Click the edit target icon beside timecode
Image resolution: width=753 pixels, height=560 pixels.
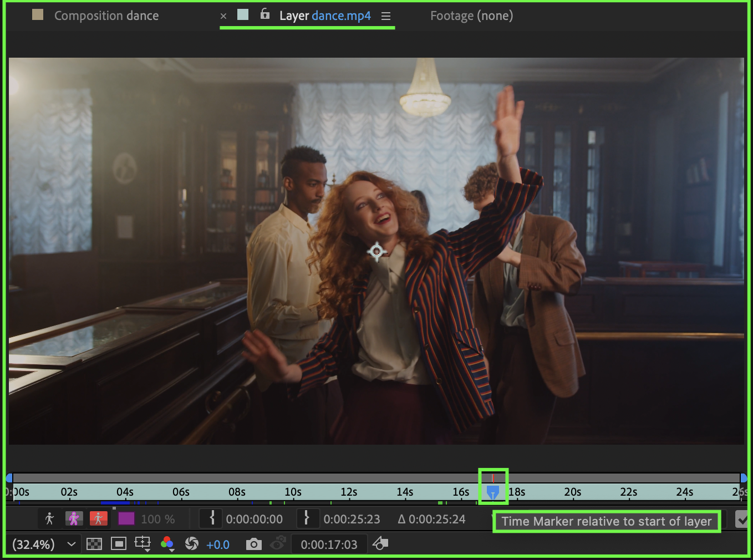tap(380, 544)
